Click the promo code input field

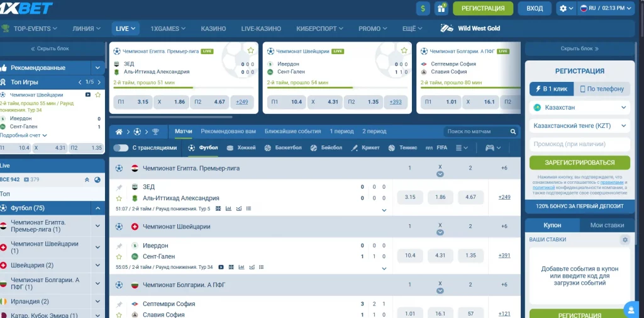579,144
